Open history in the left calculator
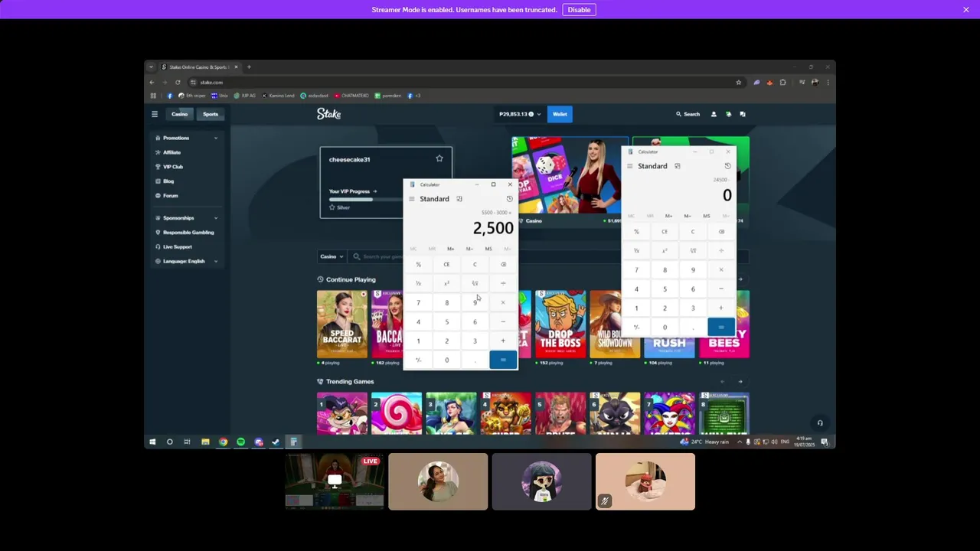This screenshot has width=980, height=551. pos(510,199)
